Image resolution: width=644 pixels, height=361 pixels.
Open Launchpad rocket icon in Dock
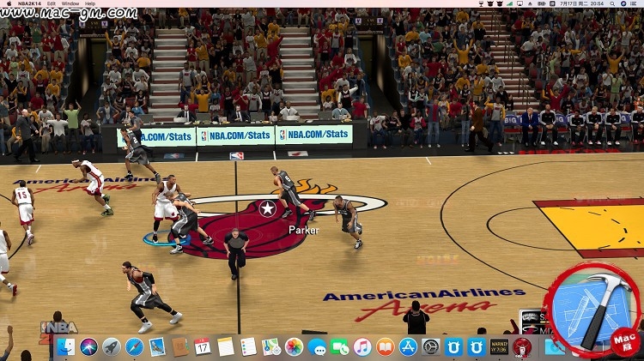pos(112,347)
